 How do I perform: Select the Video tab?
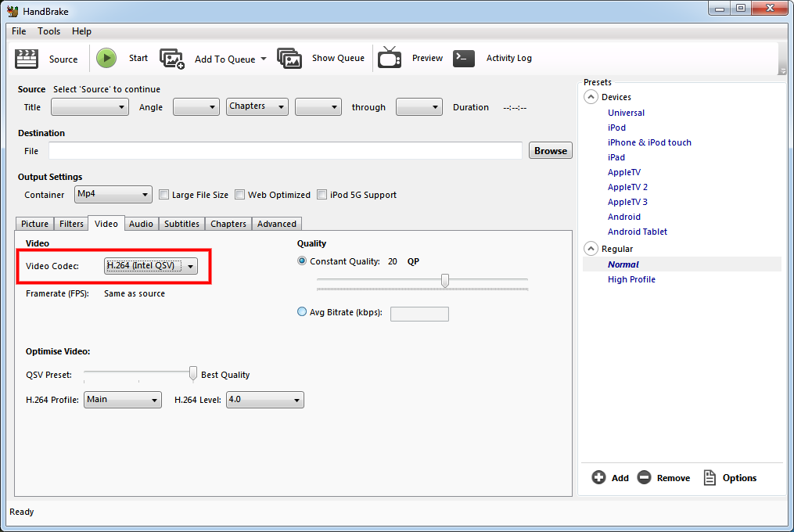(106, 223)
